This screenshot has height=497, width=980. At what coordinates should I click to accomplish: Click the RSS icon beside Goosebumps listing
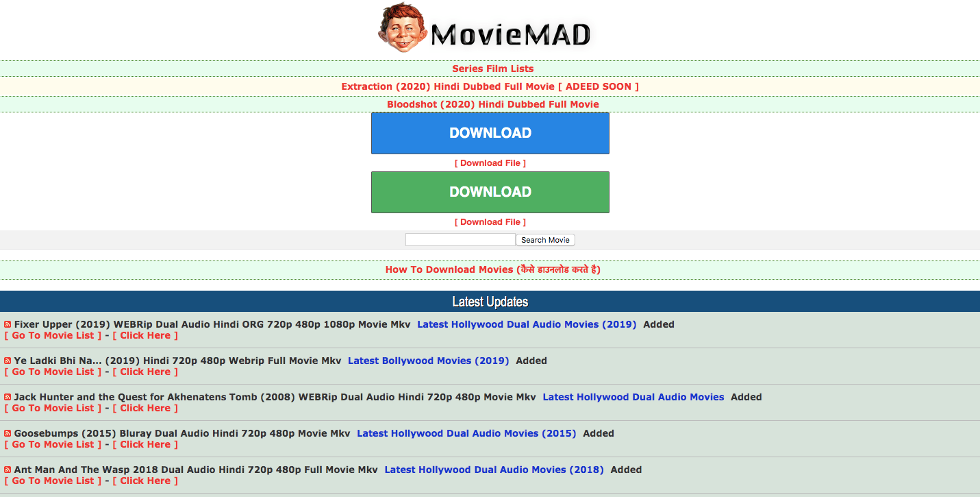click(7, 433)
